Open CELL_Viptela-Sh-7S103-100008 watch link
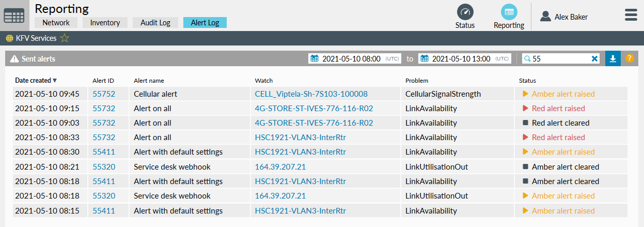Screen dimensions: 644x227 (311, 94)
